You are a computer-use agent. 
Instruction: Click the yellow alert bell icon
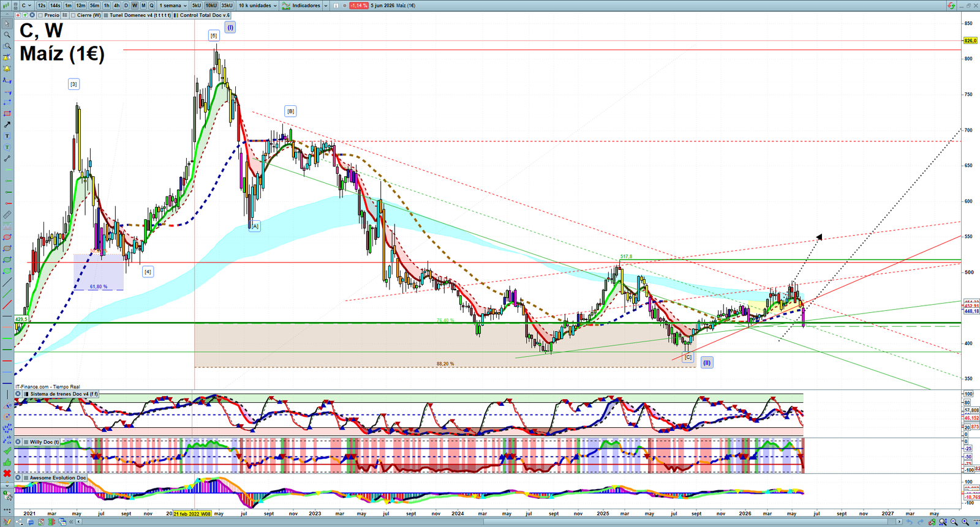[7, 69]
